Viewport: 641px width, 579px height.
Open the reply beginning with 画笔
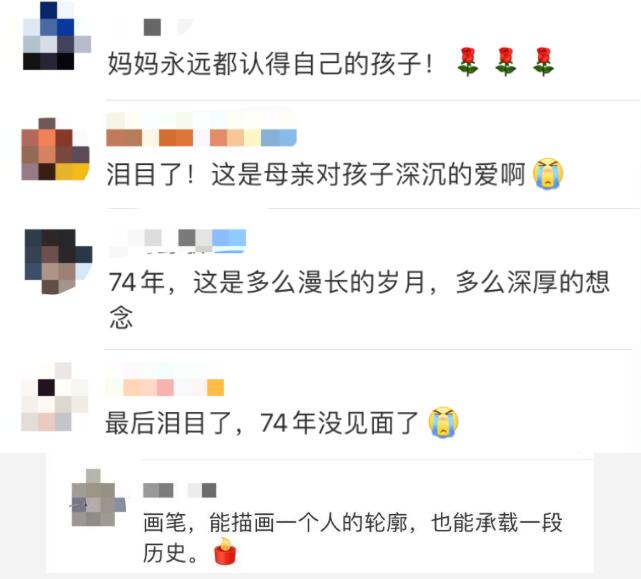353,537
